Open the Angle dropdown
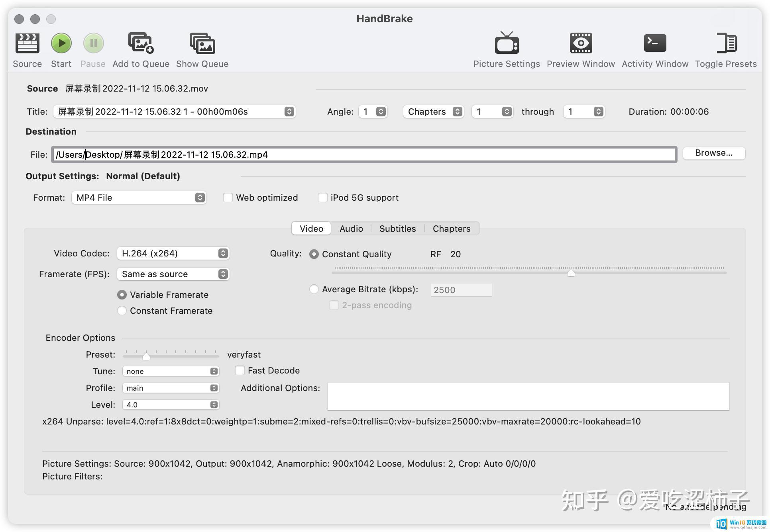This screenshot has height=532, width=770. pyautogui.click(x=373, y=111)
